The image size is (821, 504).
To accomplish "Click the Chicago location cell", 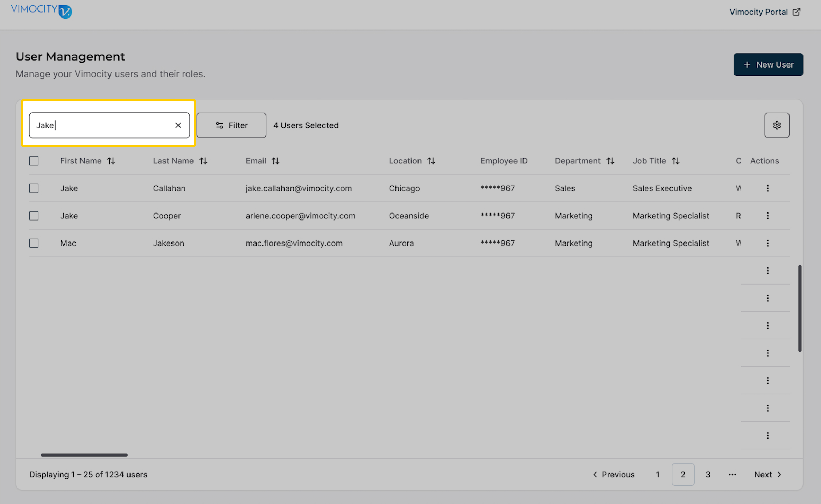I will [404, 188].
